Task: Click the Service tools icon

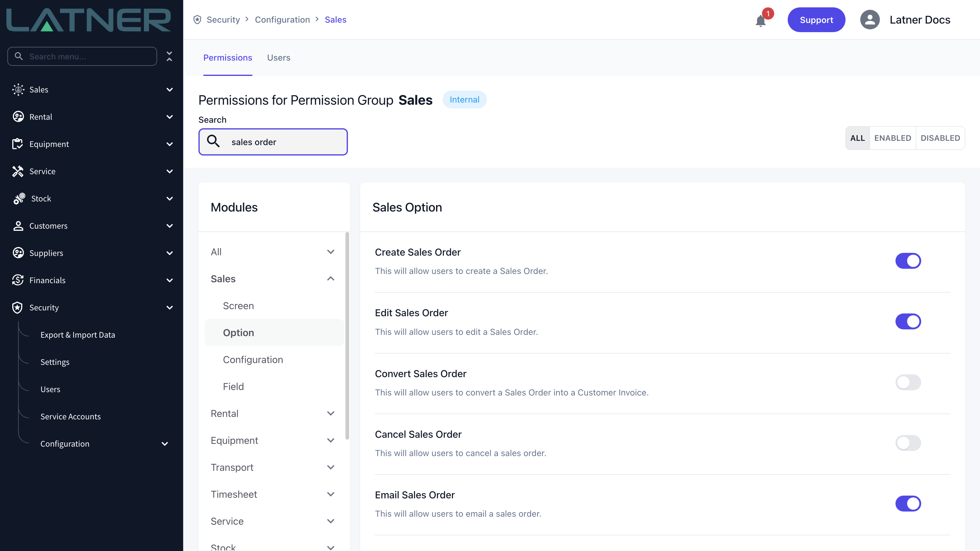Action: pos(18,171)
